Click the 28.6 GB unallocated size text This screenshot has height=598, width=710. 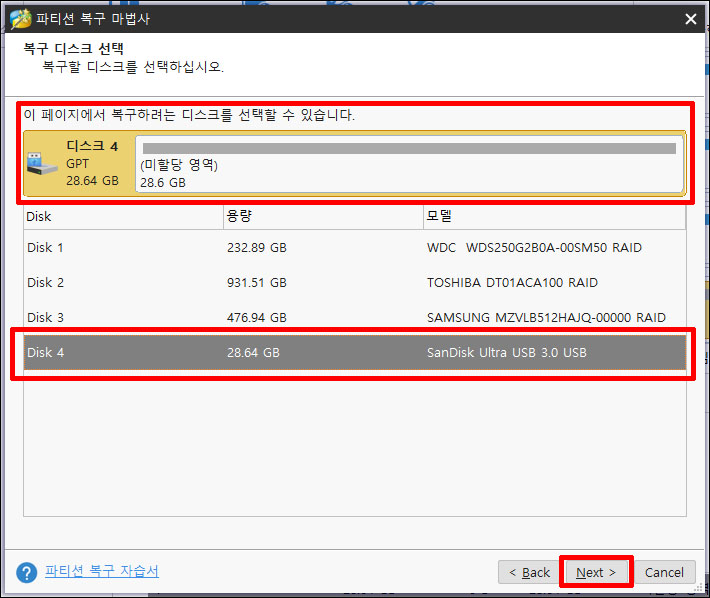(x=163, y=182)
